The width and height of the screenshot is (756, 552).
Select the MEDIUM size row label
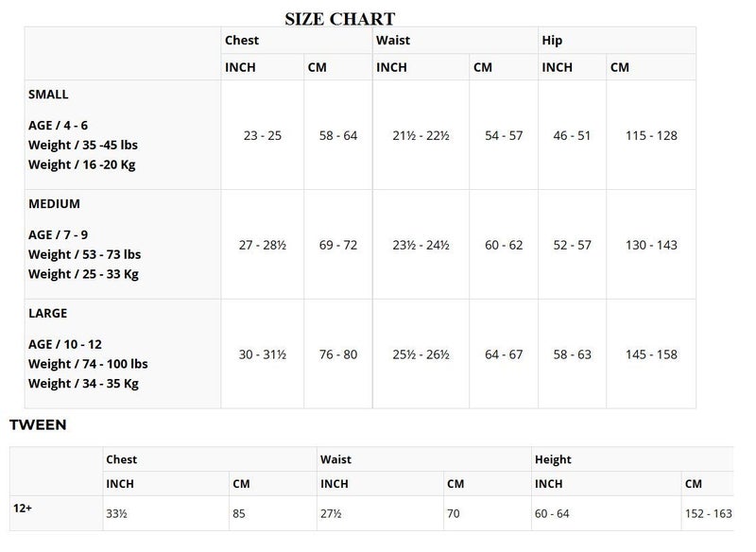coord(54,203)
